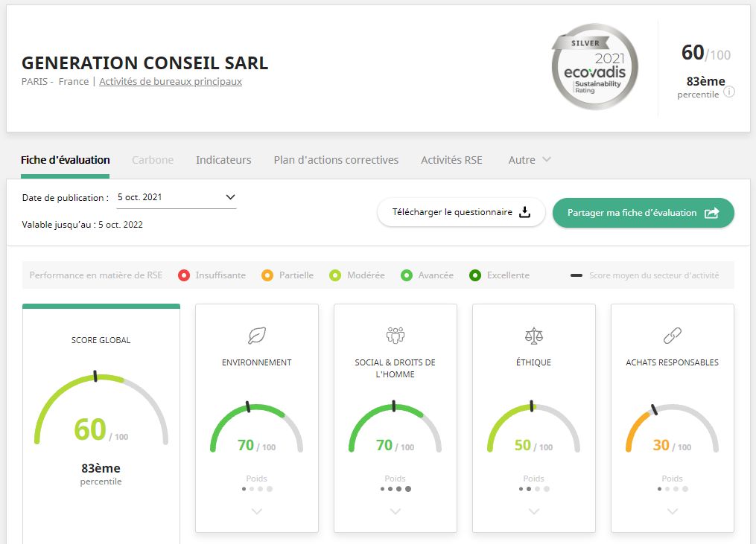Click the Environnement 70/100 gauge
Viewport: 756px width, 544px height.
257,427
